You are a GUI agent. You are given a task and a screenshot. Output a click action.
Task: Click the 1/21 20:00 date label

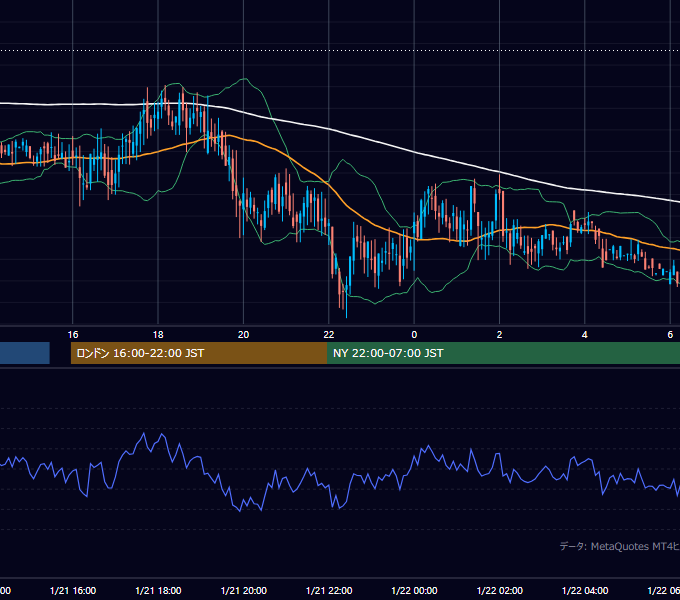pos(244,590)
